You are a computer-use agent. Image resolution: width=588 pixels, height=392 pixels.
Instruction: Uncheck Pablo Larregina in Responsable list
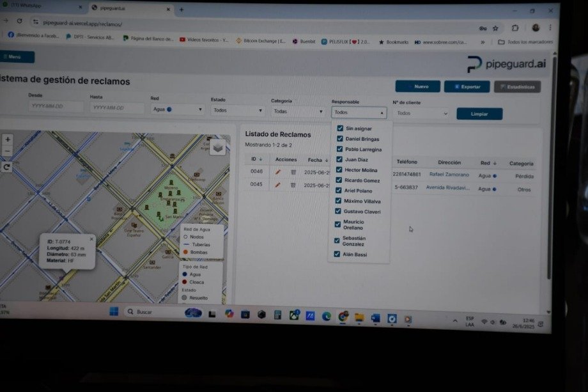[x=340, y=149]
